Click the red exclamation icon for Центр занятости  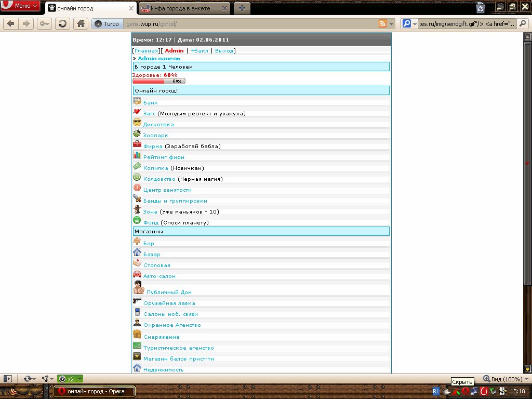137,188
